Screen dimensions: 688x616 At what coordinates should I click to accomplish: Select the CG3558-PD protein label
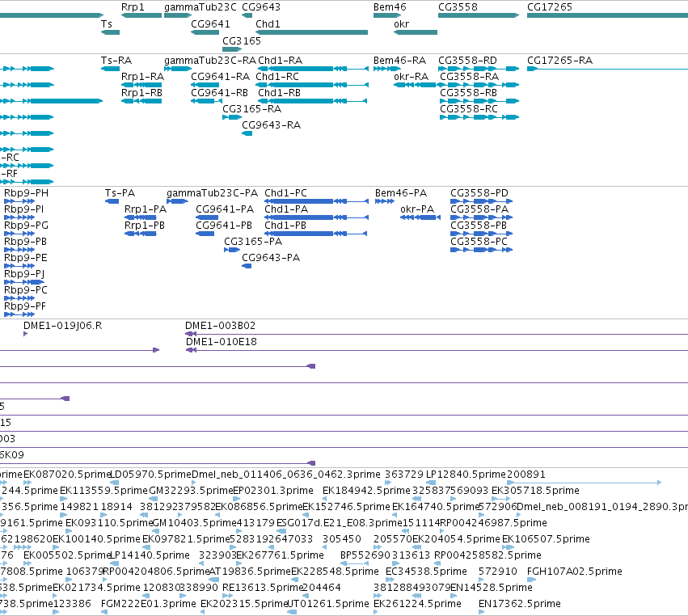(479, 193)
